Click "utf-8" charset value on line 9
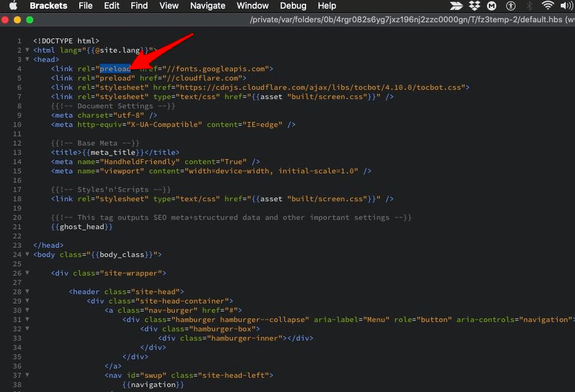 click(128, 115)
